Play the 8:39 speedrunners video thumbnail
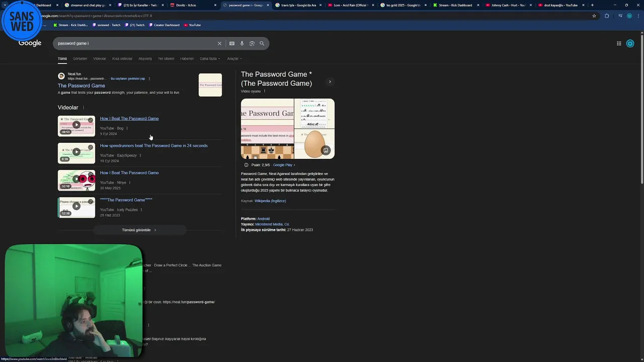 [76, 153]
